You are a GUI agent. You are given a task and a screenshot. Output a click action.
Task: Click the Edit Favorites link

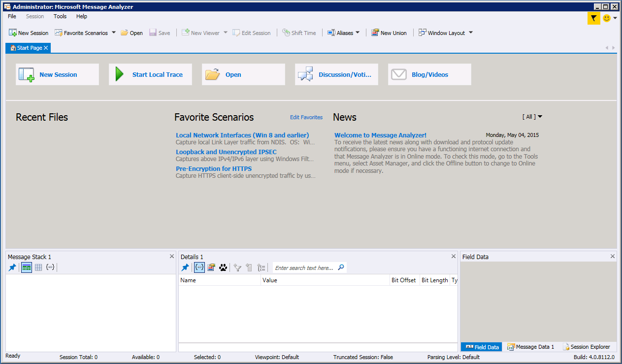tap(306, 117)
